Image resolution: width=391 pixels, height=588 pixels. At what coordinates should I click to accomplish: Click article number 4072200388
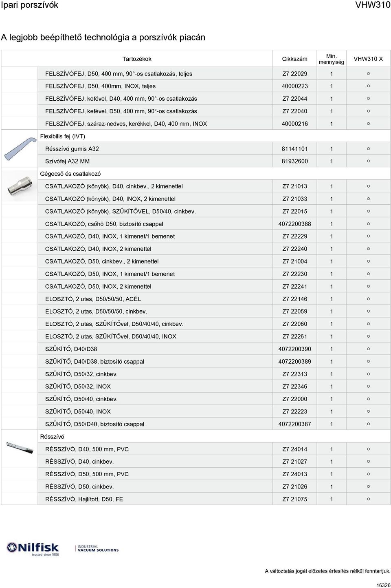click(295, 223)
